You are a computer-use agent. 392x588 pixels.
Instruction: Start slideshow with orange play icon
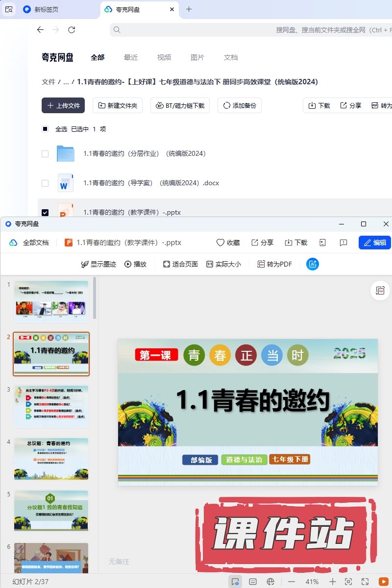click(383, 582)
